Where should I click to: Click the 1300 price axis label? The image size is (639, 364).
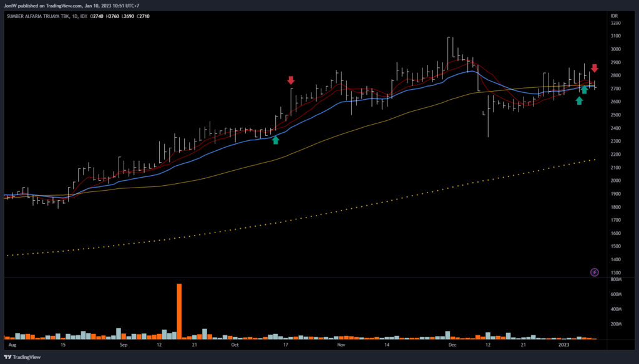click(617, 273)
